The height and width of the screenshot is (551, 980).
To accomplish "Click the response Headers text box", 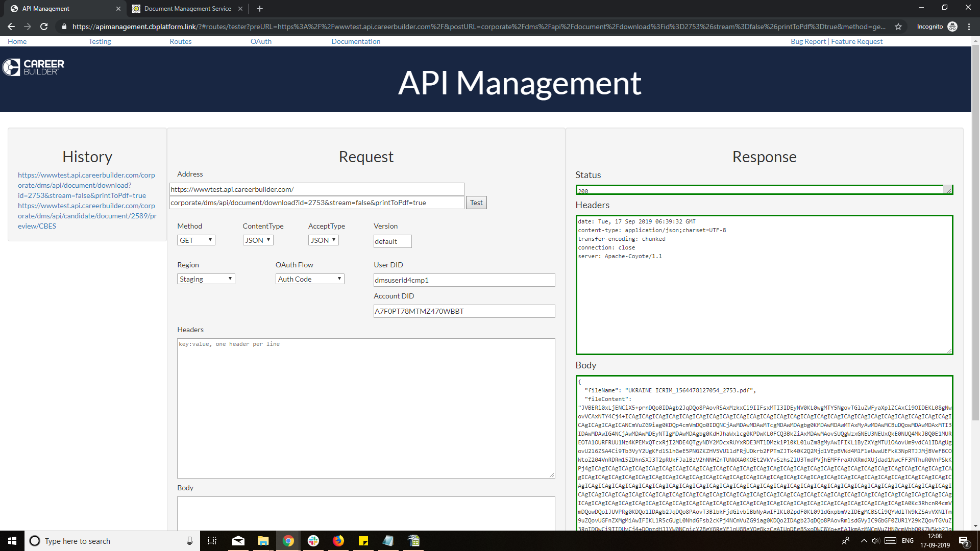I will click(764, 285).
